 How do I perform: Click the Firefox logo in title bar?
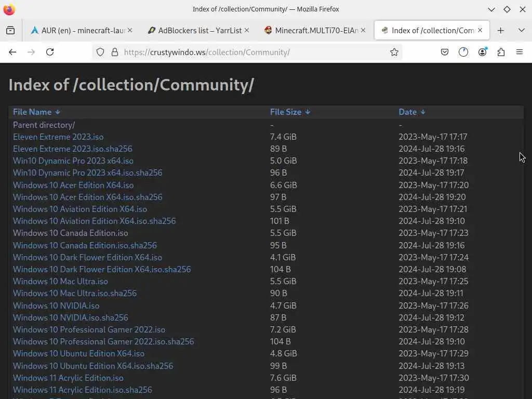click(x=9, y=9)
